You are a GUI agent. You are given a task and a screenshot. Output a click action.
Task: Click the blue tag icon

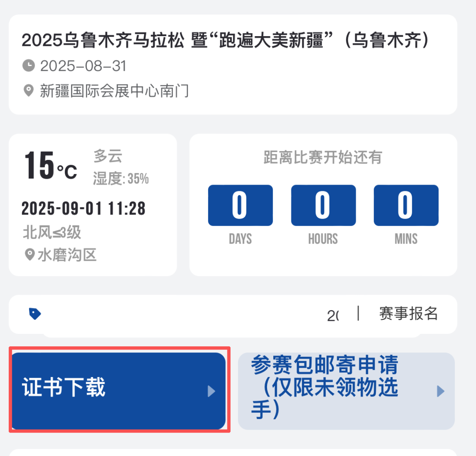pyautogui.click(x=35, y=314)
